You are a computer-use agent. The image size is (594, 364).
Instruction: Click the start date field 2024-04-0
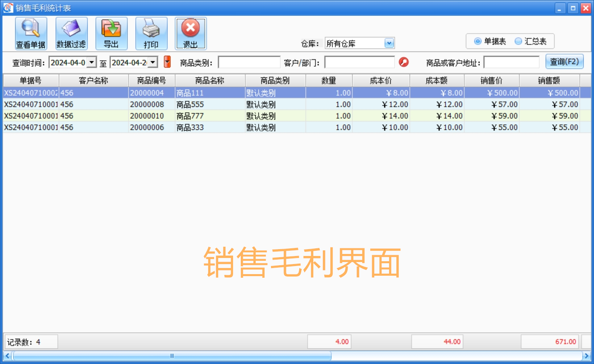pyautogui.click(x=68, y=62)
